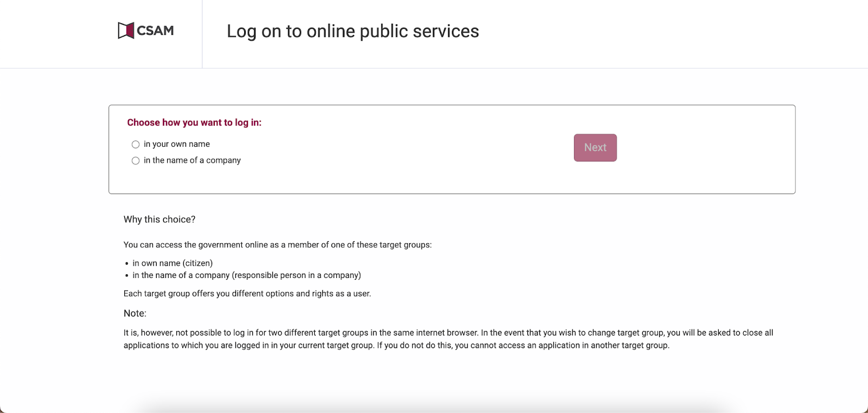
Task: Click the CSAM wordmark text in header
Action: (155, 31)
